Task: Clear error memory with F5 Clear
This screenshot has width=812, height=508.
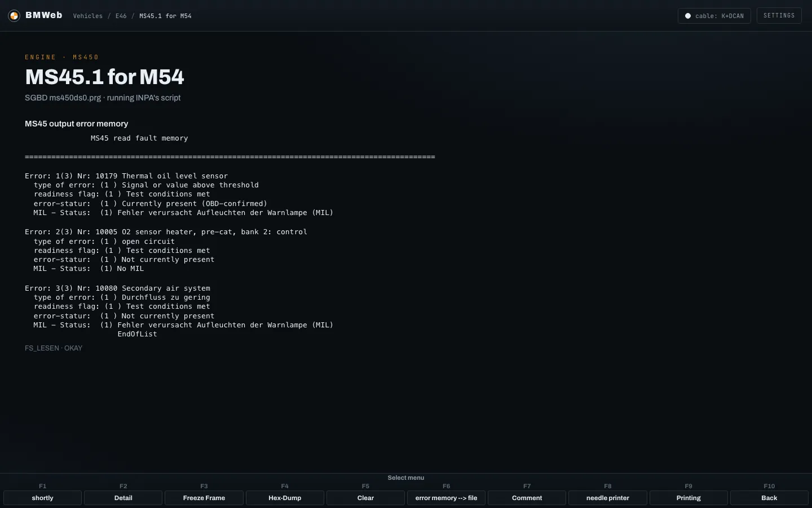Action: [365, 498]
